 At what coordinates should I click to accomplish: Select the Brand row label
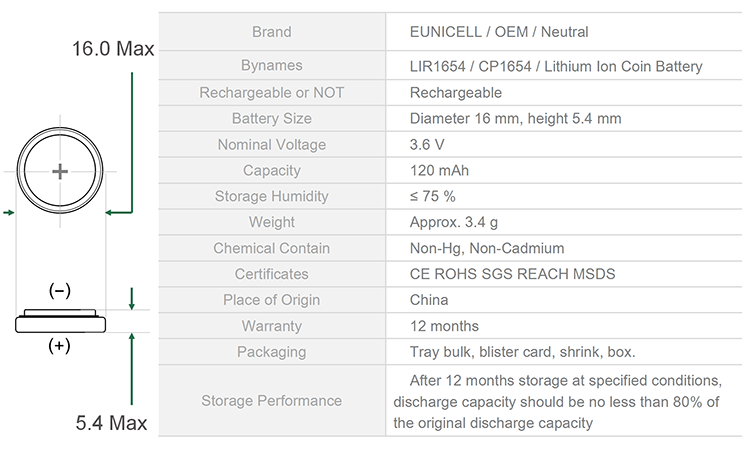[272, 32]
